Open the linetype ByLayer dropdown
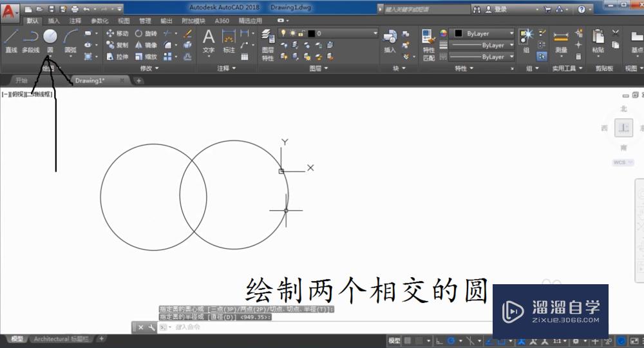Image resolution: width=644 pixels, height=348 pixels. 482,57
